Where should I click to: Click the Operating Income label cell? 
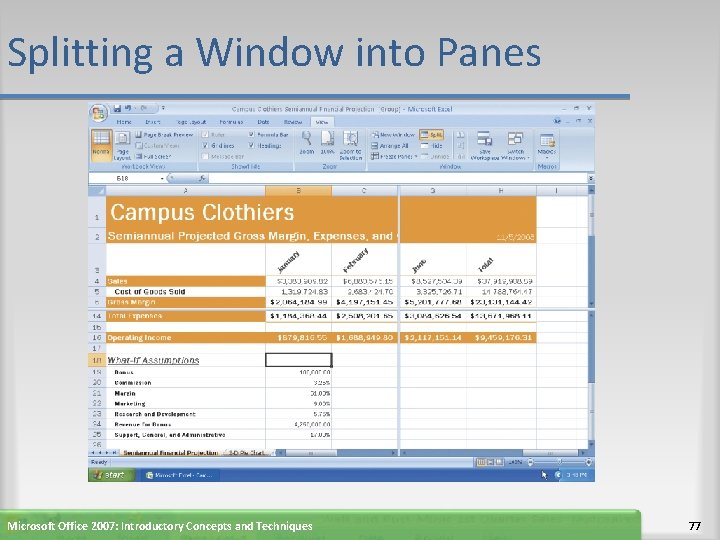[186, 338]
